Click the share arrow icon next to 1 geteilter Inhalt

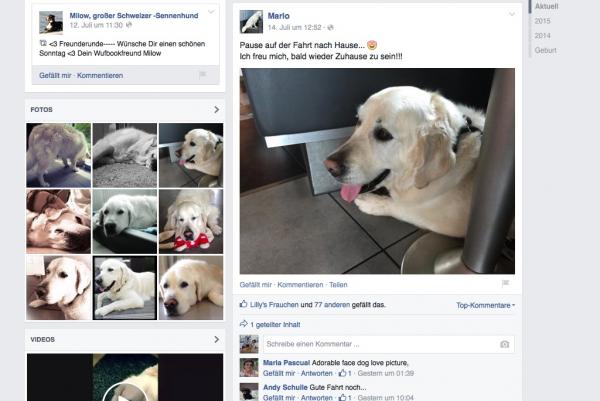[244, 324]
